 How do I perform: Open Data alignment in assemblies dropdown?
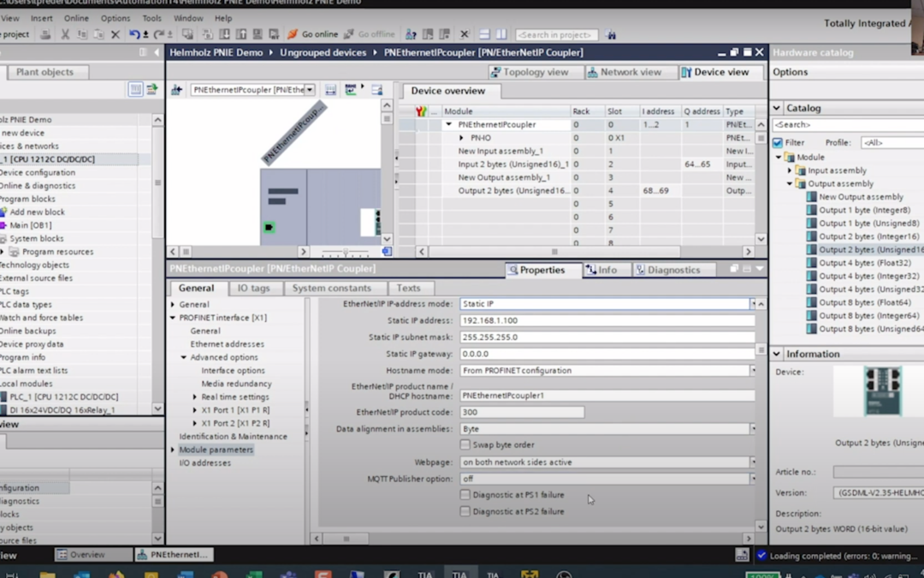click(x=753, y=429)
